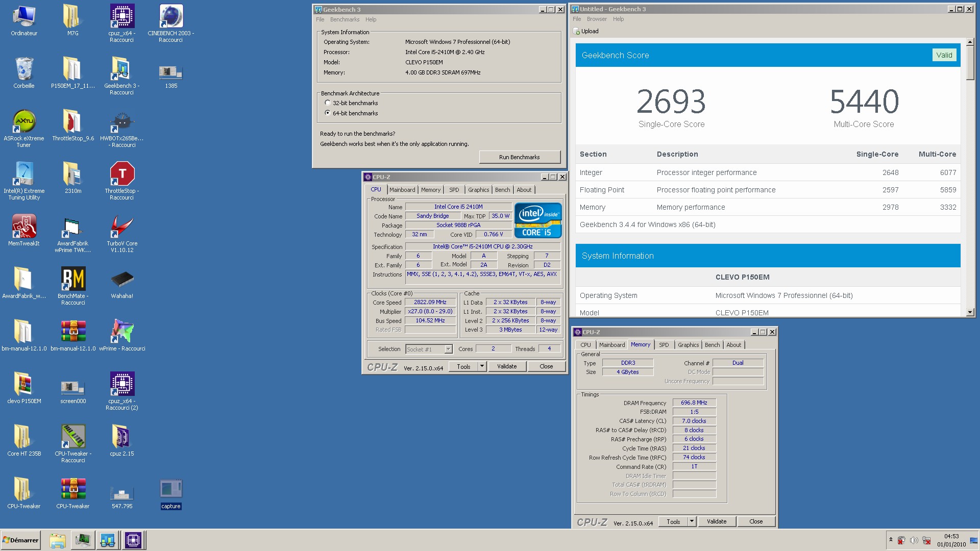This screenshot has height=551, width=980.
Task: Open P150EM_17_11 folder icon
Action: click(72, 73)
